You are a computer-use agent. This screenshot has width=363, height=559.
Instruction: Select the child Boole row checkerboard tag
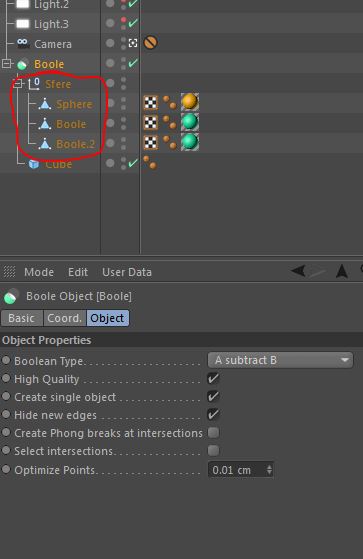pyautogui.click(x=150, y=122)
